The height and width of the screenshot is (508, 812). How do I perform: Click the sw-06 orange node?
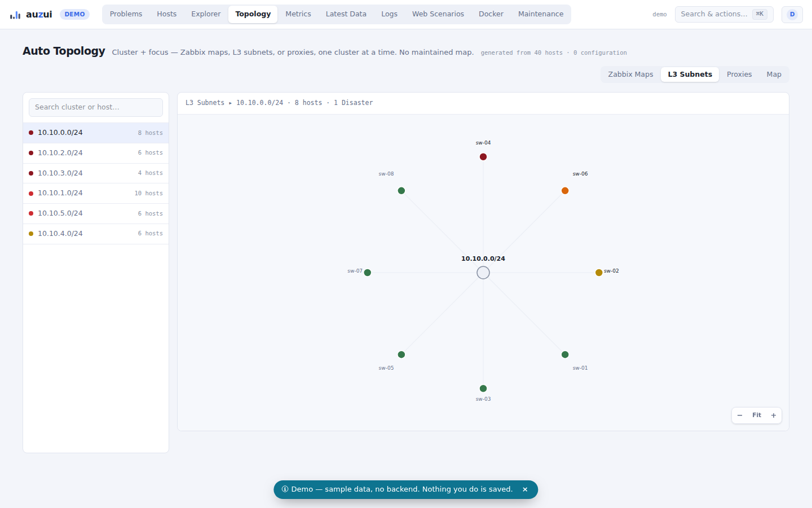click(x=565, y=191)
